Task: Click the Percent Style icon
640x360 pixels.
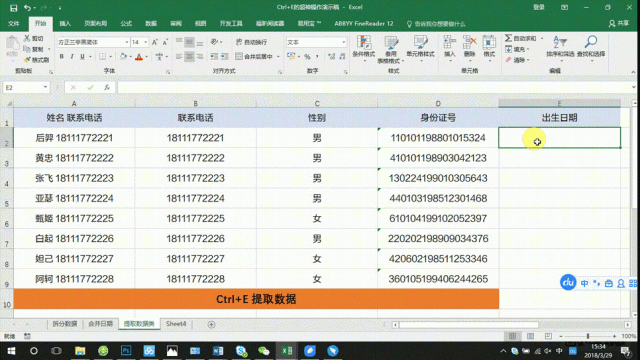Action: pos(307,56)
